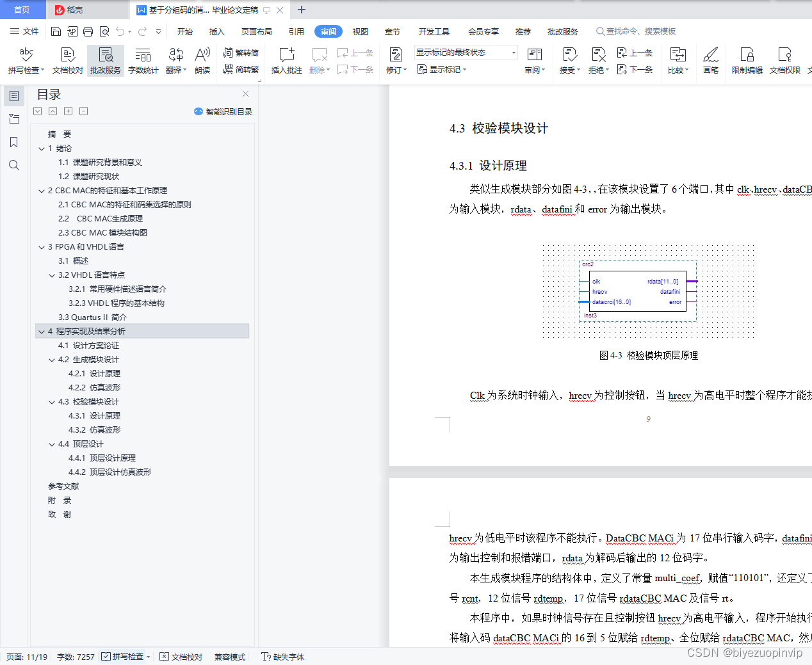Open the bookmark sidebar icon
Screen dimensions: 812x665
coord(14,142)
